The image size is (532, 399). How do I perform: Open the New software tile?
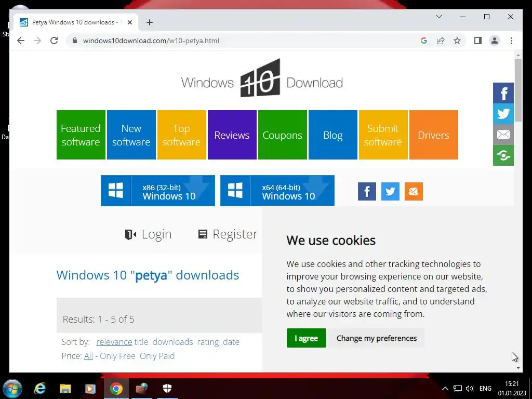[x=131, y=135]
